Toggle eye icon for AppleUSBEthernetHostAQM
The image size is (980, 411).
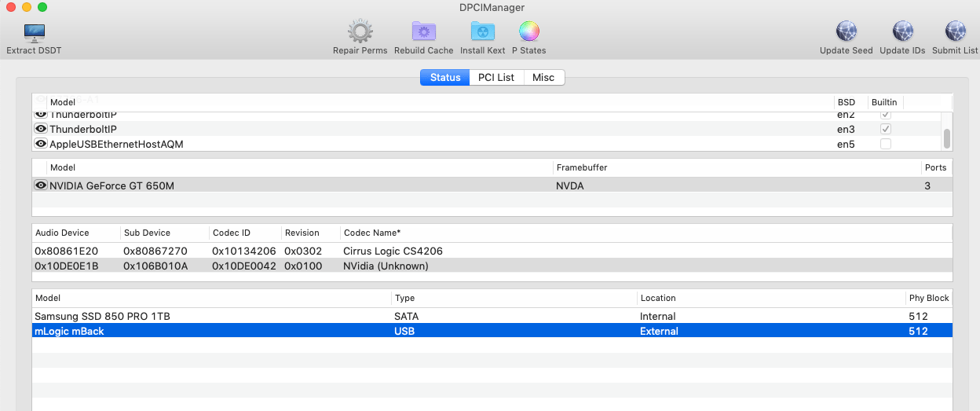click(41, 144)
